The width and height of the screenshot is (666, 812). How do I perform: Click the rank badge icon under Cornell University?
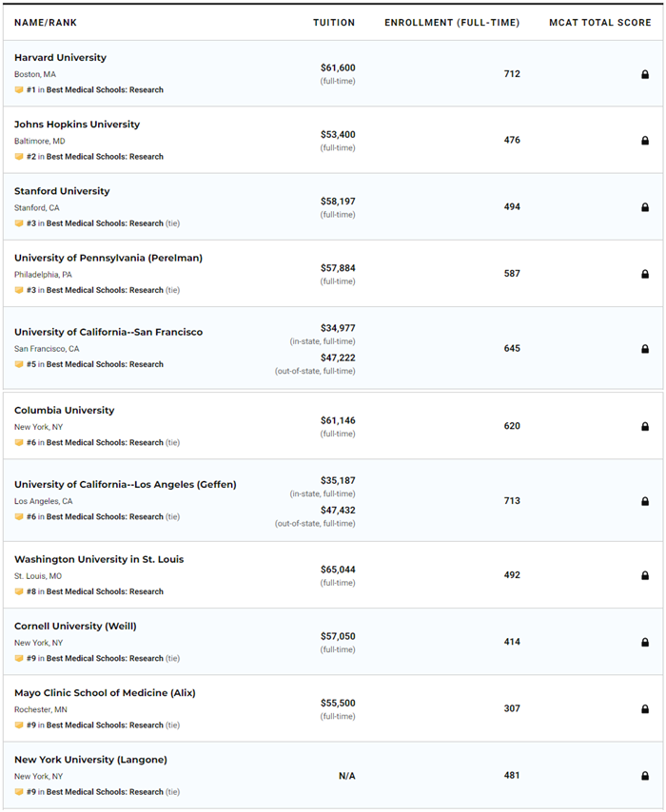coord(19,659)
